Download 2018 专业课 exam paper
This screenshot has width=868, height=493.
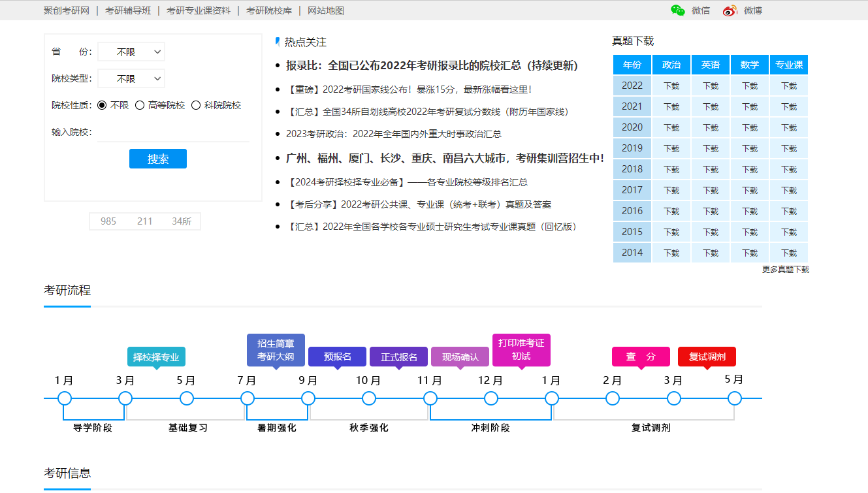pos(789,169)
